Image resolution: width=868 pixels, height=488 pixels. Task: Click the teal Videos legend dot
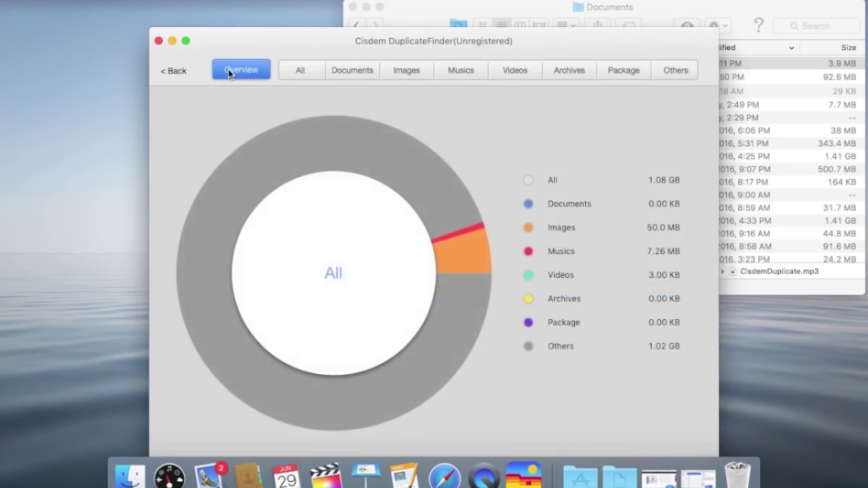tap(528, 275)
